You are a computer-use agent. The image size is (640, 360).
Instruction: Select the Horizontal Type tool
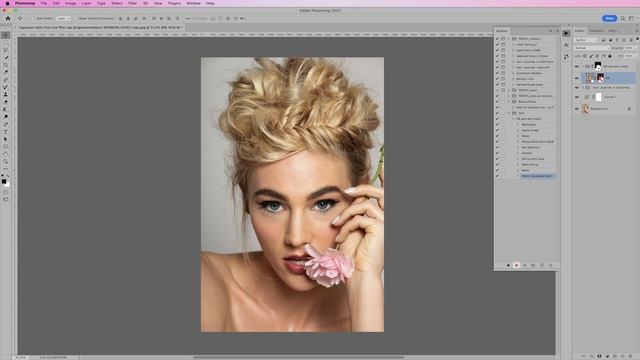[6, 132]
